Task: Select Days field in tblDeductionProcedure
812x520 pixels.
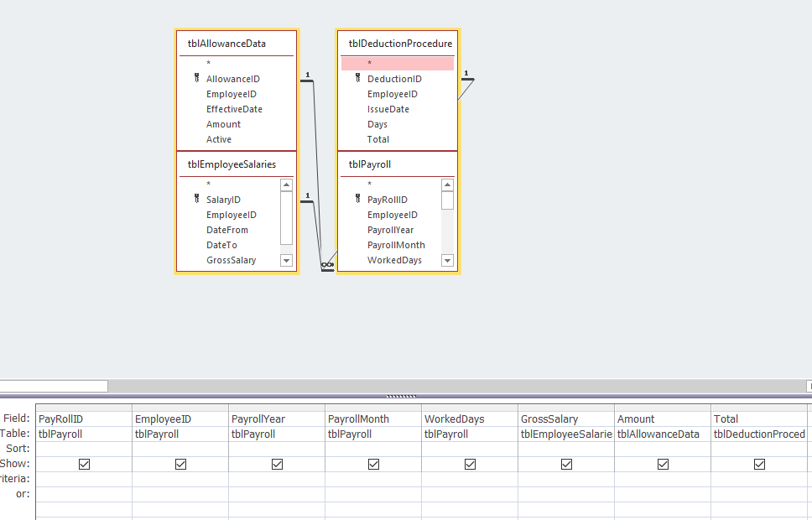Action: click(x=377, y=124)
